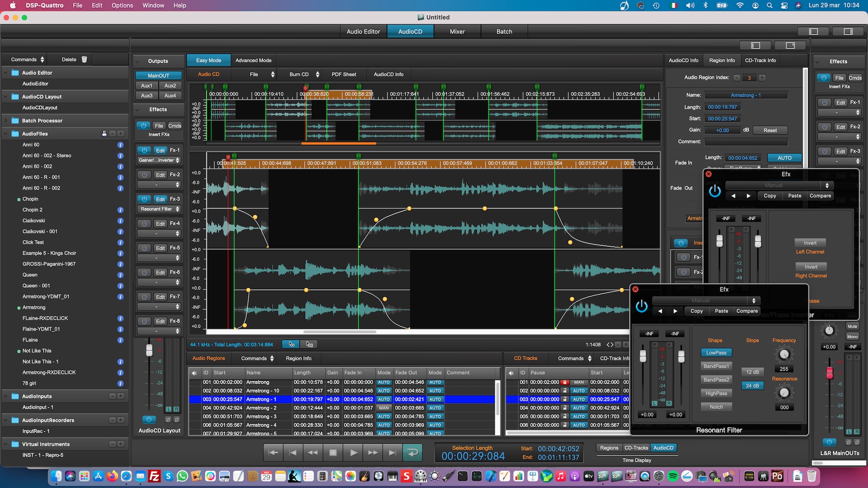Click the speaker icon in CD Tracks header

click(x=511, y=373)
